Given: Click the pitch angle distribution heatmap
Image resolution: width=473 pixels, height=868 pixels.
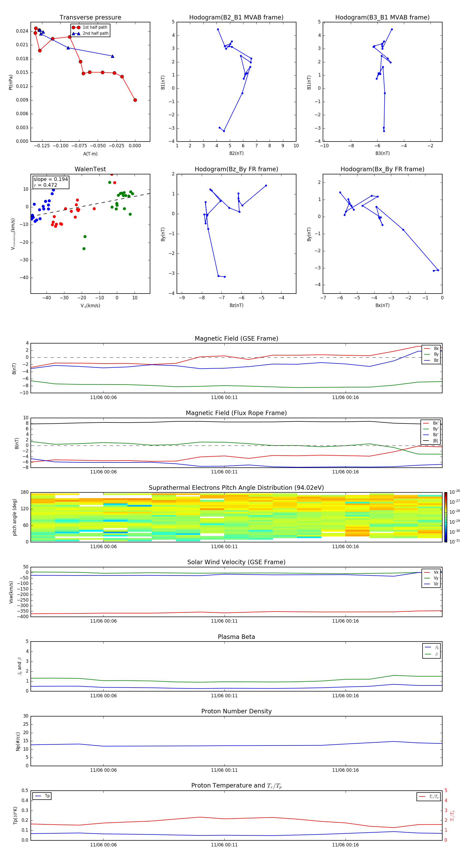Looking at the screenshot, I should pyautogui.click(x=236, y=517).
